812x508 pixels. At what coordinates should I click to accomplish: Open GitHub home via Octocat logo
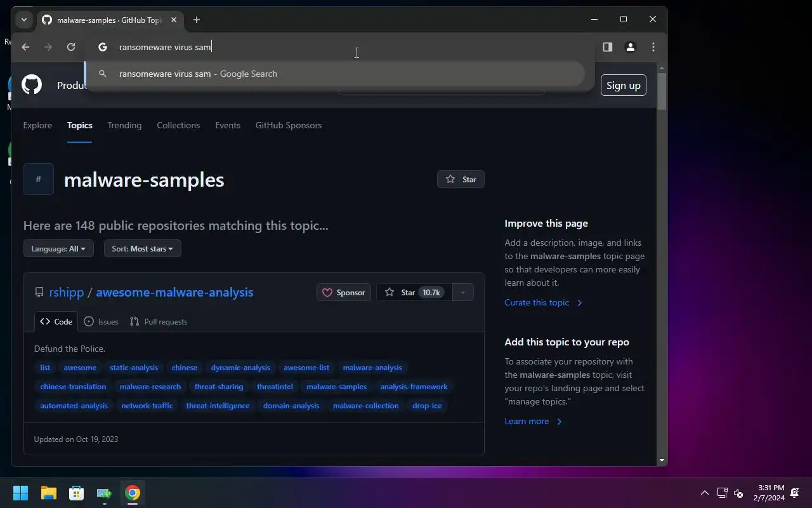click(32, 84)
